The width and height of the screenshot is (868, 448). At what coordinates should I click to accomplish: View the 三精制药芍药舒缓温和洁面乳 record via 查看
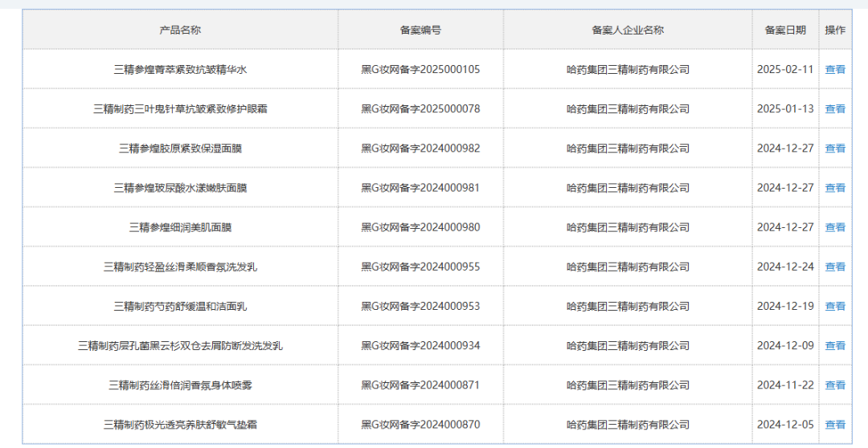(x=835, y=306)
